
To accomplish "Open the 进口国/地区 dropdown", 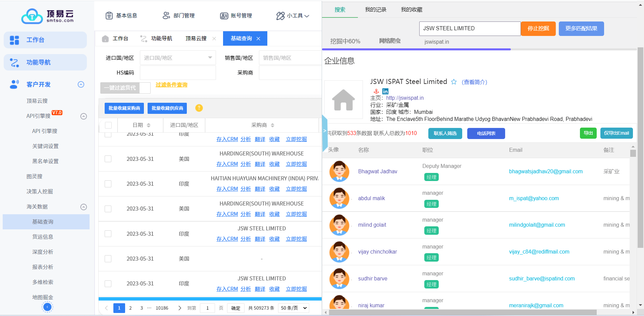I will [177, 58].
